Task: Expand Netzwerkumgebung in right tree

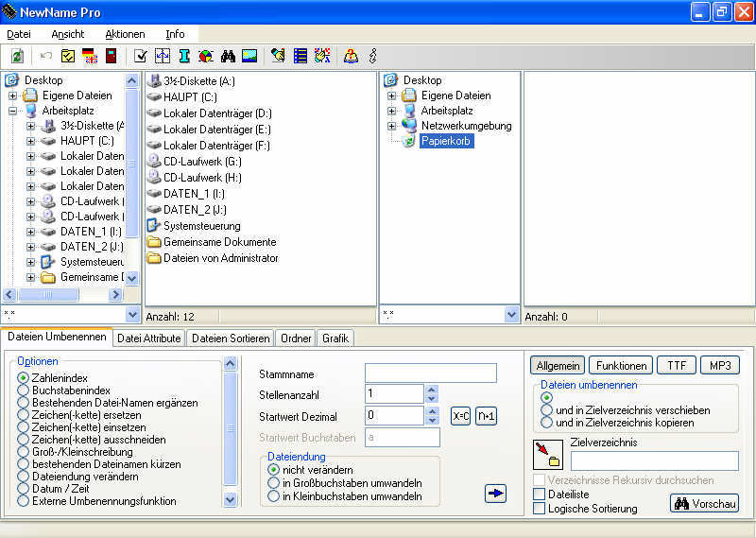Action: pyautogui.click(x=391, y=126)
